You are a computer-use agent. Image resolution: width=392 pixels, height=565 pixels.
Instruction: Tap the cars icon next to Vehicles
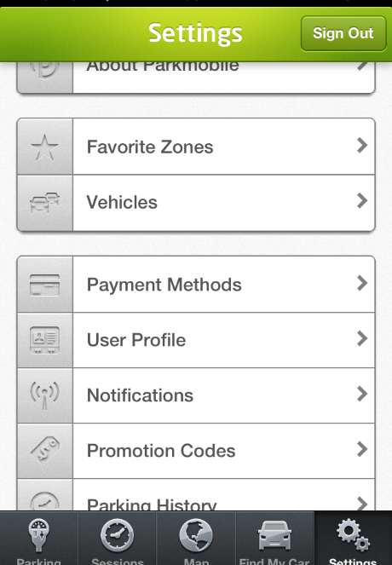pos(44,202)
